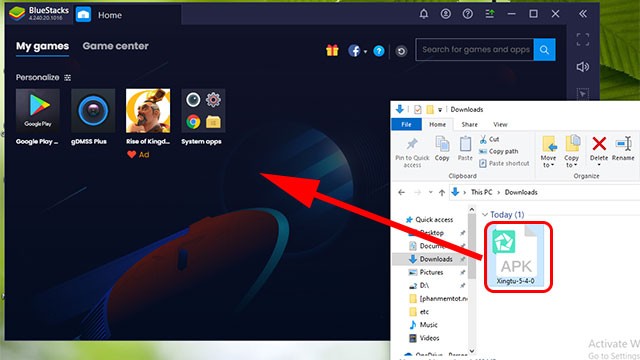Click the Paste button in ribbon
640x360 pixels.
(x=465, y=149)
